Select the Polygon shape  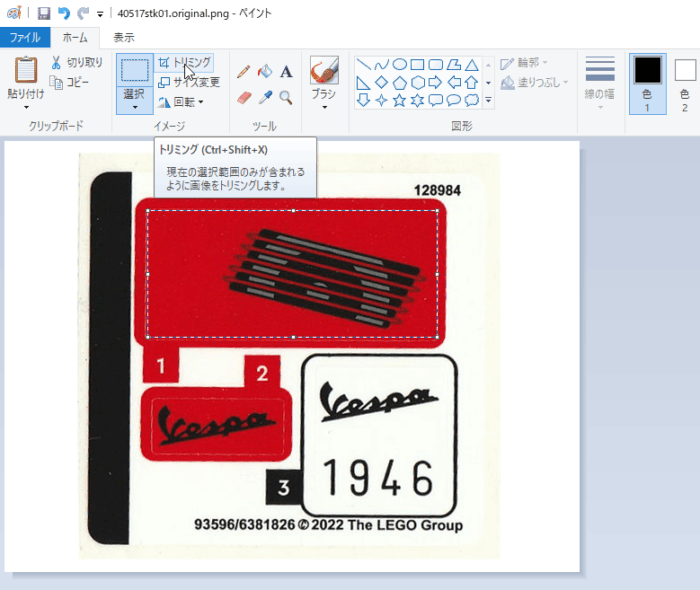pos(454,65)
